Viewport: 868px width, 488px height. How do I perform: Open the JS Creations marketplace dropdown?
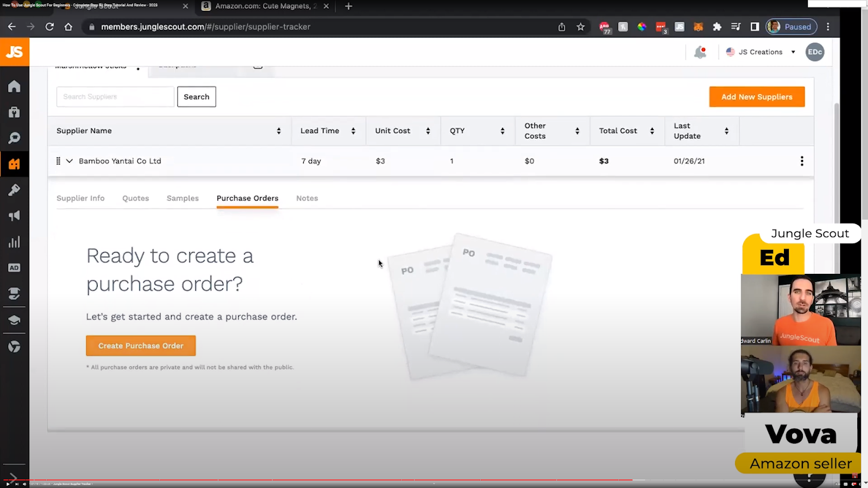(x=761, y=52)
